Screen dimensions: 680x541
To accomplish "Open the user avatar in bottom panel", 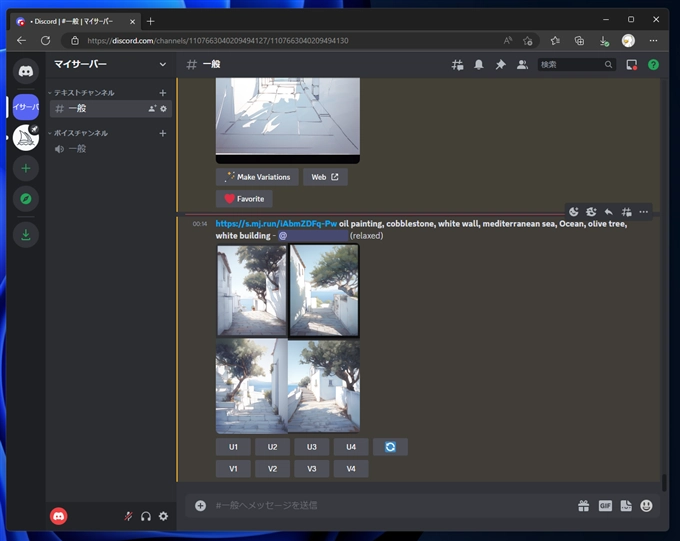I will tap(59, 516).
